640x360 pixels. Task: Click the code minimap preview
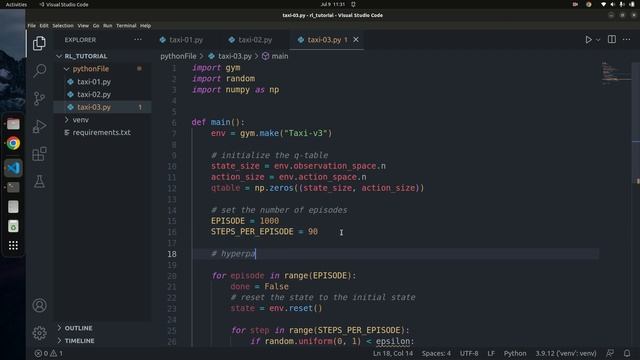[x=616, y=73]
